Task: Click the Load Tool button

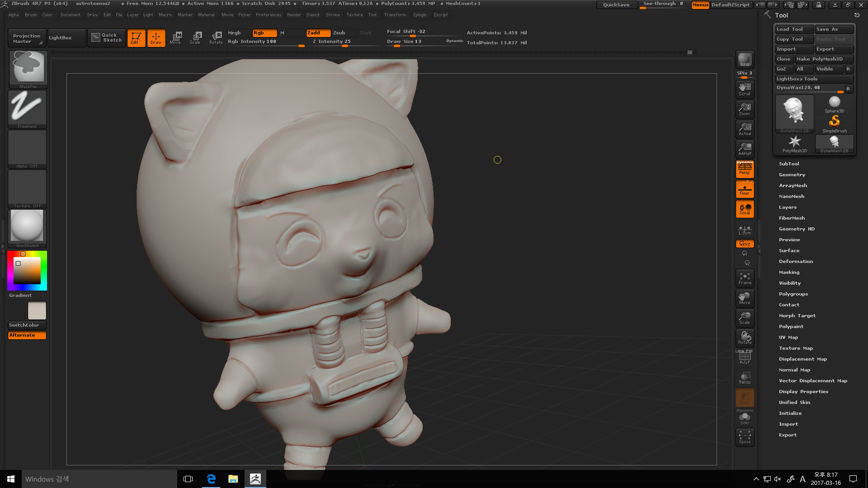Action: [794, 29]
